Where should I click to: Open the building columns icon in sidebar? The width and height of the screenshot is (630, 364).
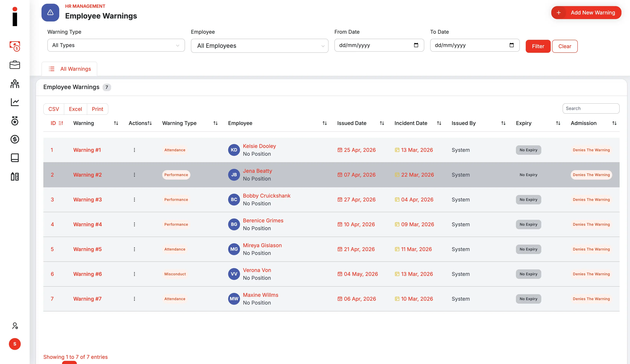pyautogui.click(x=15, y=176)
